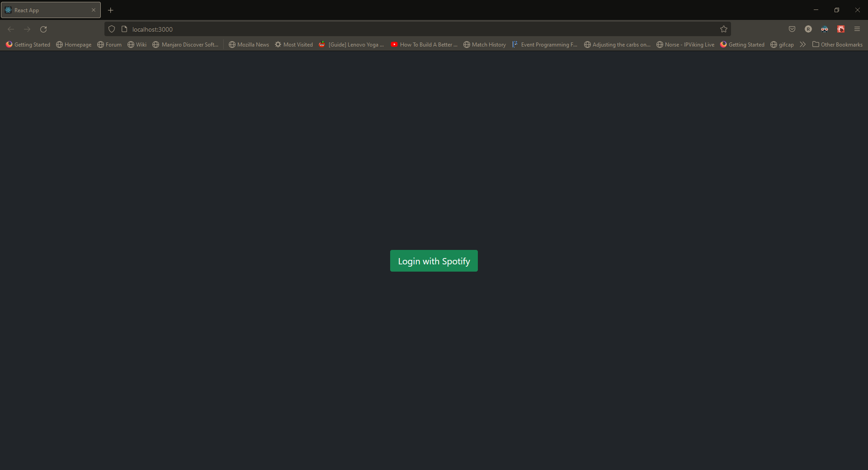The image size is (868, 470).
Task: Open the Firefox account avatar icon
Action: coord(808,29)
